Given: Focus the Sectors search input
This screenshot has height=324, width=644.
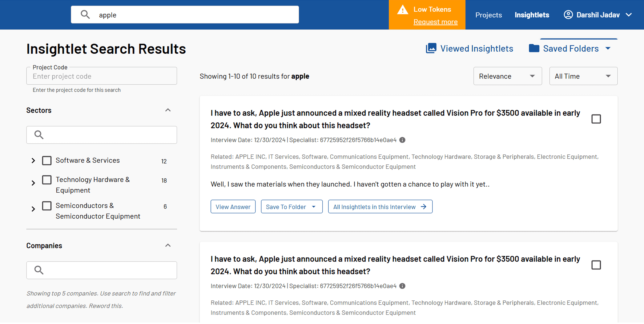Looking at the screenshot, I should point(101,135).
